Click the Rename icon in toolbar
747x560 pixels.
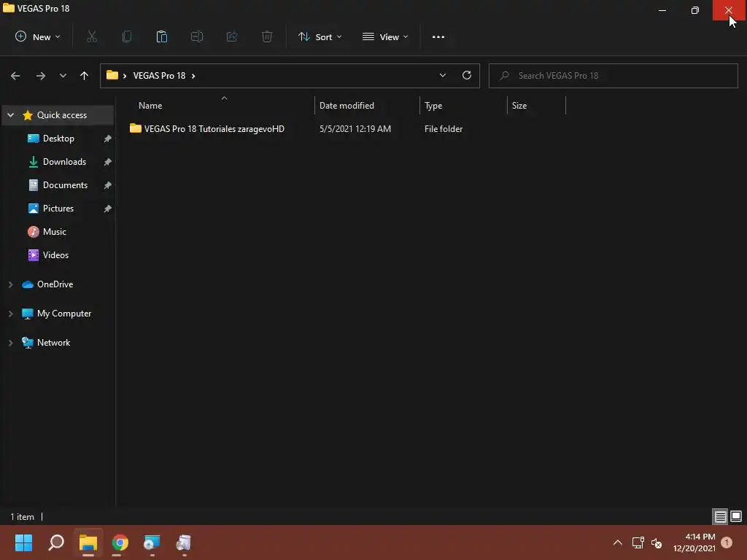(197, 36)
